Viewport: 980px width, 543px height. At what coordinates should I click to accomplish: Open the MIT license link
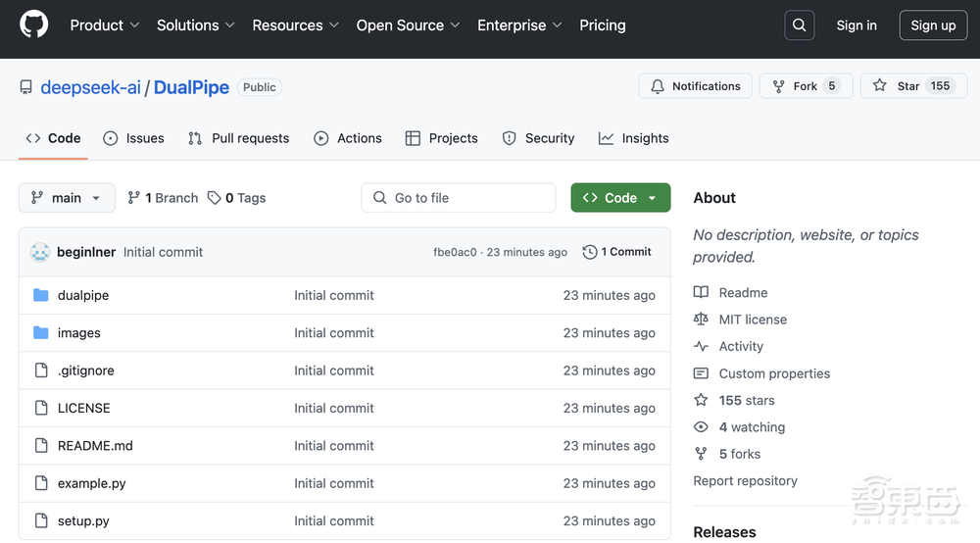(752, 320)
